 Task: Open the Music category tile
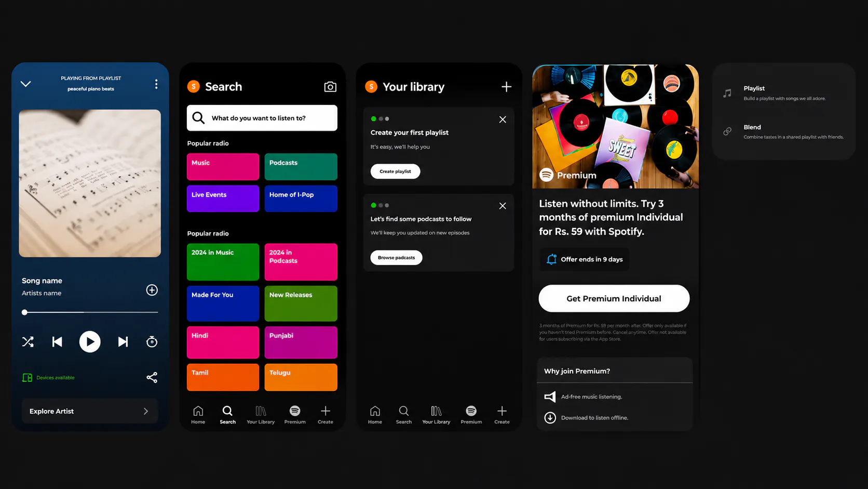[x=223, y=167]
